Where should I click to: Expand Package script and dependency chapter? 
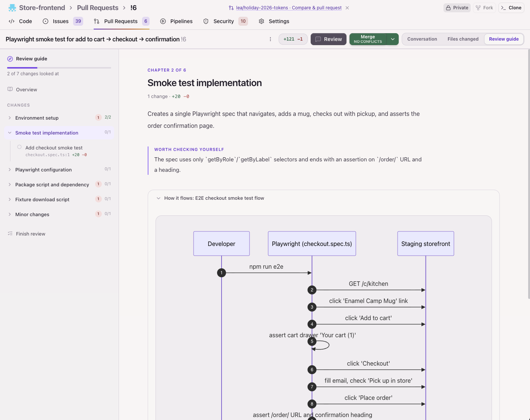[10, 184]
